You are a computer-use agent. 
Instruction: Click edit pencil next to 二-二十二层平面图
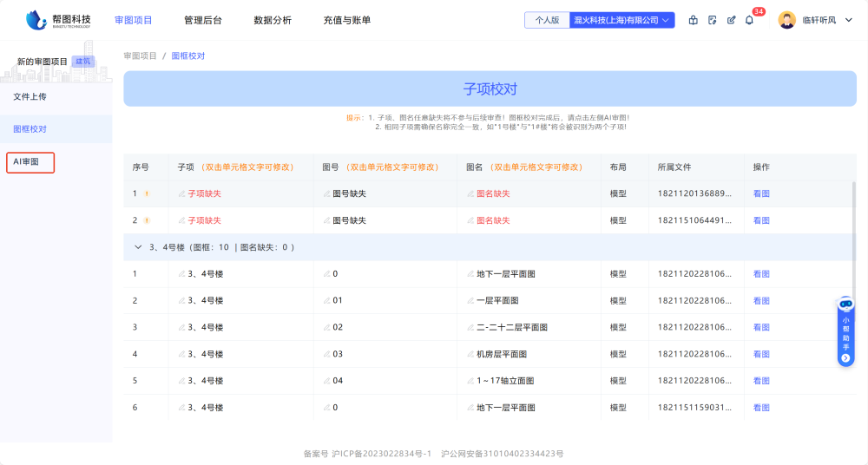click(x=470, y=327)
